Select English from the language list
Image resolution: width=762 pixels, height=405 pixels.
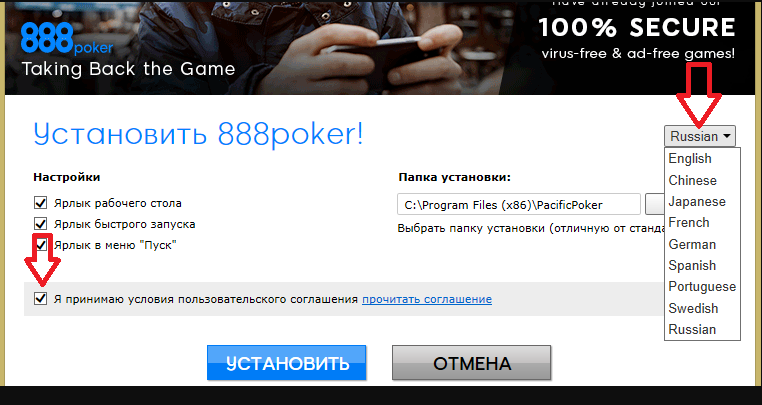click(690, 158)
